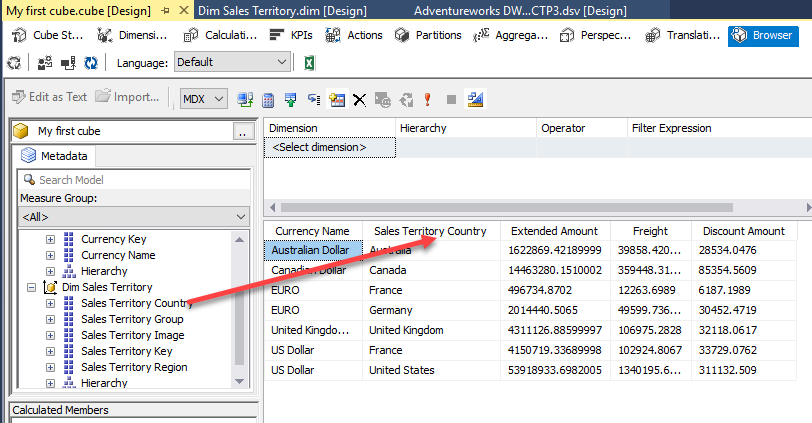The image size is (812, 423).
Task: Open the MDX query type dropdown
Action: [204, 99]
